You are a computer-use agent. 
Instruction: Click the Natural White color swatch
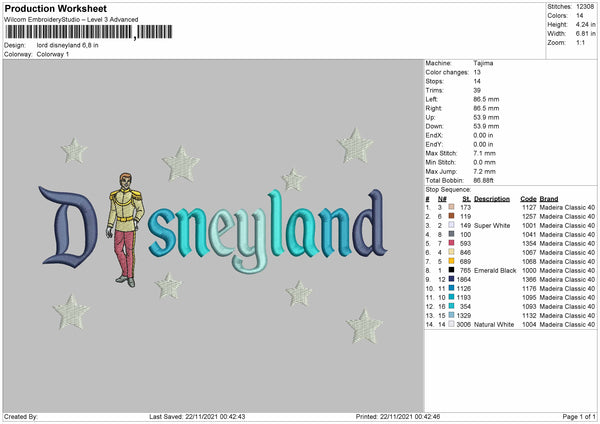(452, 324)
